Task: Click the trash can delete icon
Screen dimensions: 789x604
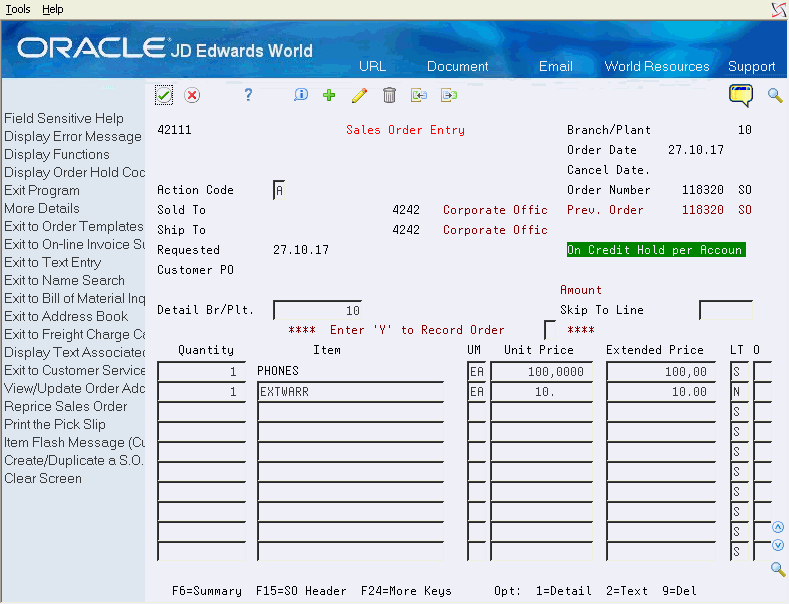Action: [x=389, y=95]
